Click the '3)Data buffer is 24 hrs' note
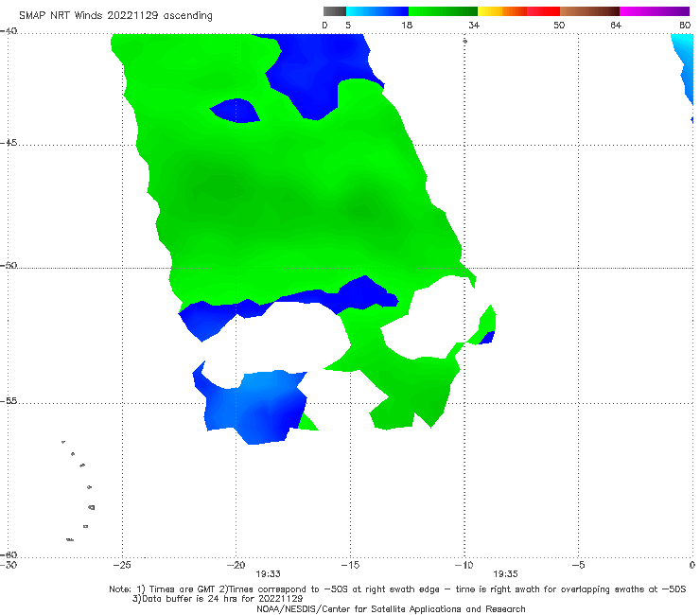Screen dimensions: 700x615 point(218,599)
